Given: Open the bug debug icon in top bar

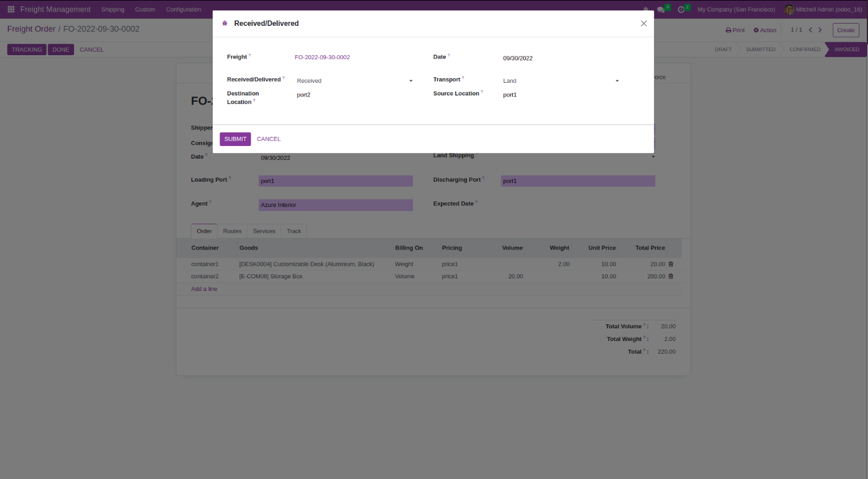Looking at the screenshot, I should coord(646,9).
